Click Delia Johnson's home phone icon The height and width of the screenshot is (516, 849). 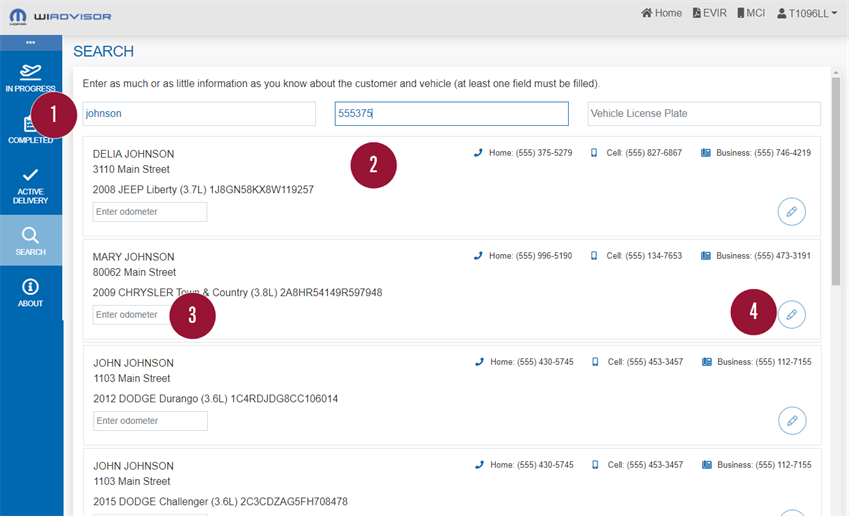coord(478,153)
